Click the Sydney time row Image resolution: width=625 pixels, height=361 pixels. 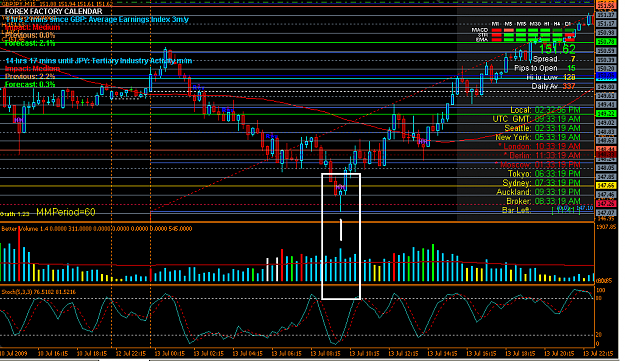pyautogui.click(x=542, y=183)
